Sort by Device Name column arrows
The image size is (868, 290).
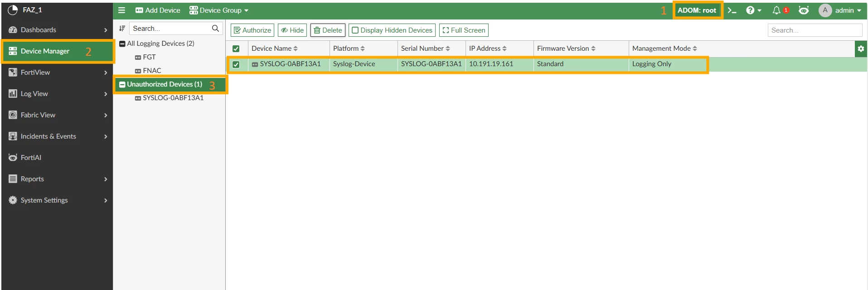tap(296, 48)
